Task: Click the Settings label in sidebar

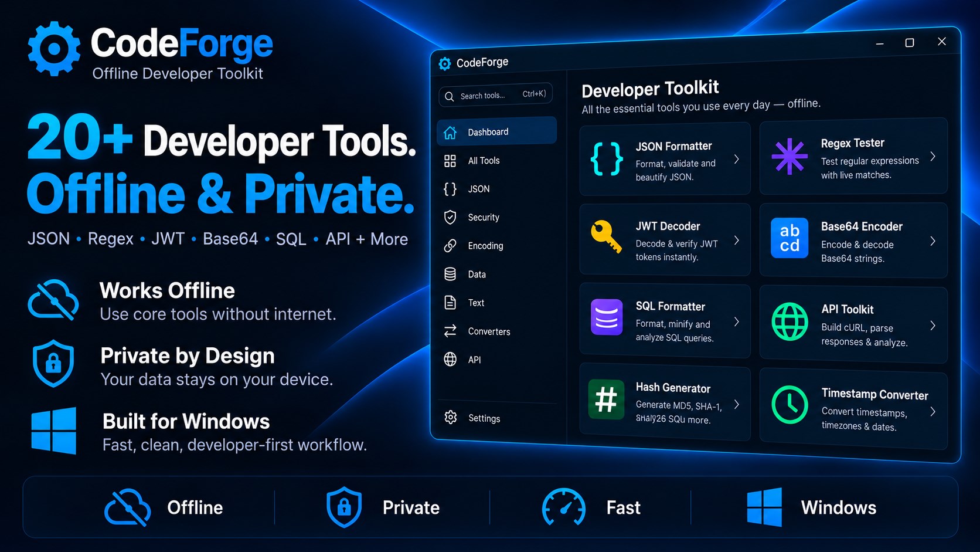Action: [x=484, y=418]
